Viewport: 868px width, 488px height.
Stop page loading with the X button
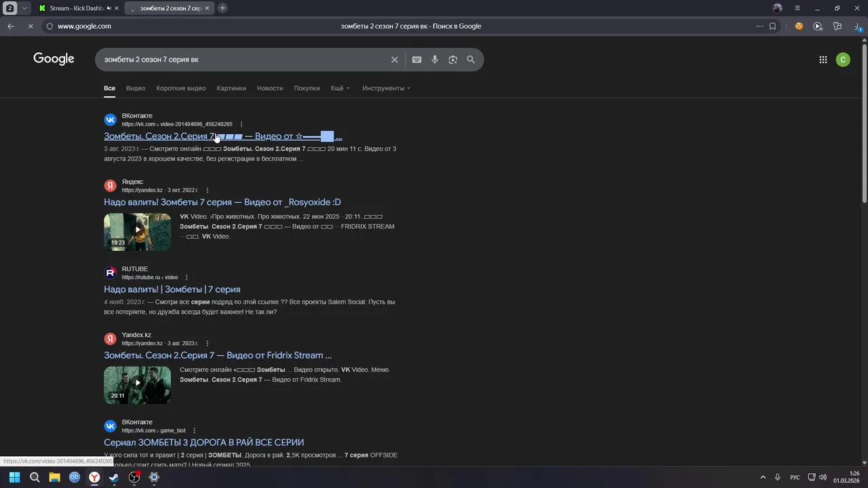click(31, 26)
